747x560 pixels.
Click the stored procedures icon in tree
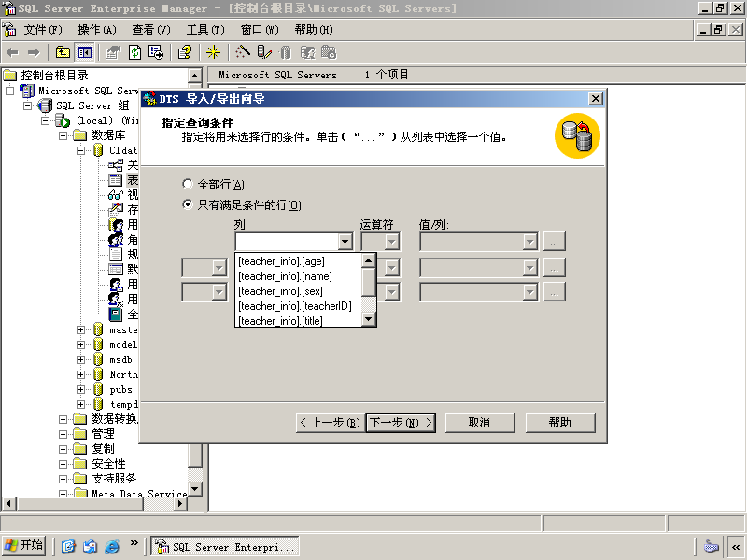coord(115,209)
